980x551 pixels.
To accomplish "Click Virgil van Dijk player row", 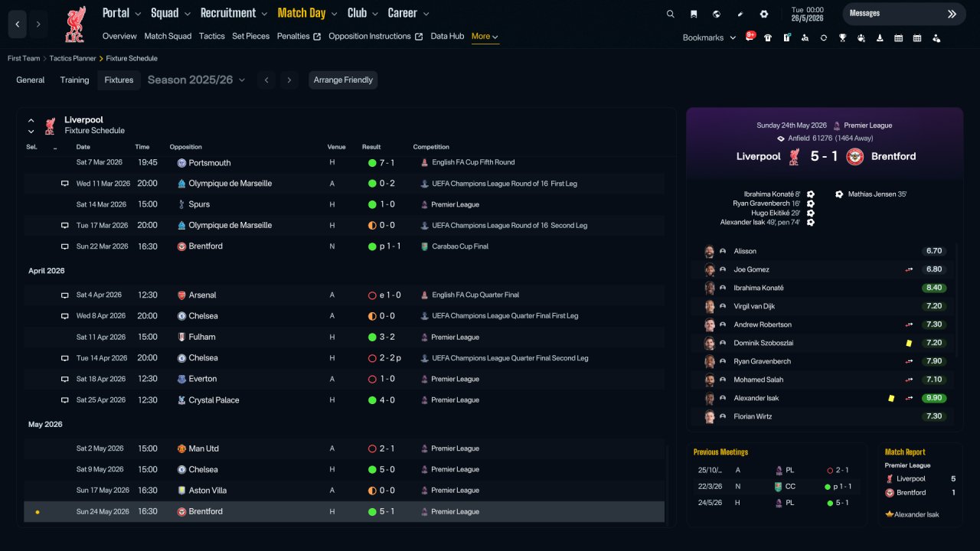I will point(824,306).
